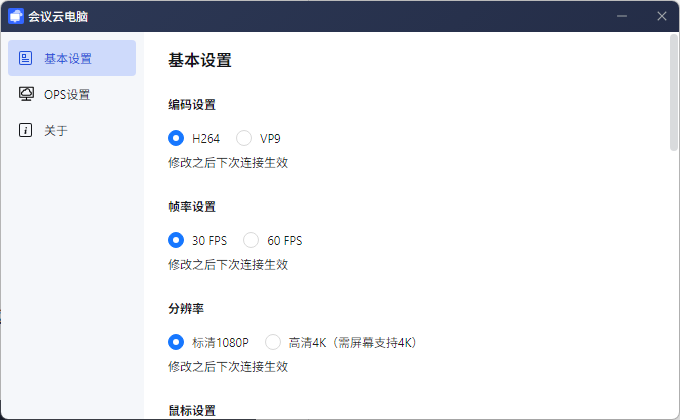Screen dimensions: 680x420
Task: Click the 会议云电脑 title bar text
Action: 58,16
